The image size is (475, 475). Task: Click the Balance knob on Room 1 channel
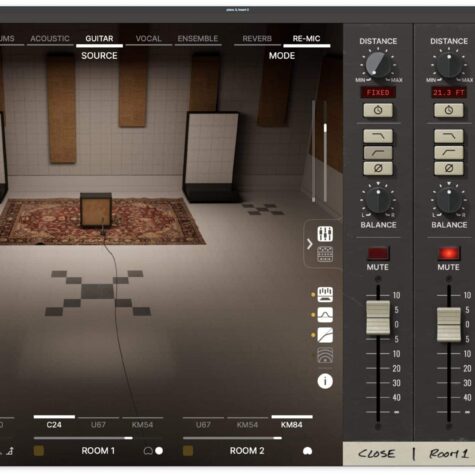(x=449, y=200)
